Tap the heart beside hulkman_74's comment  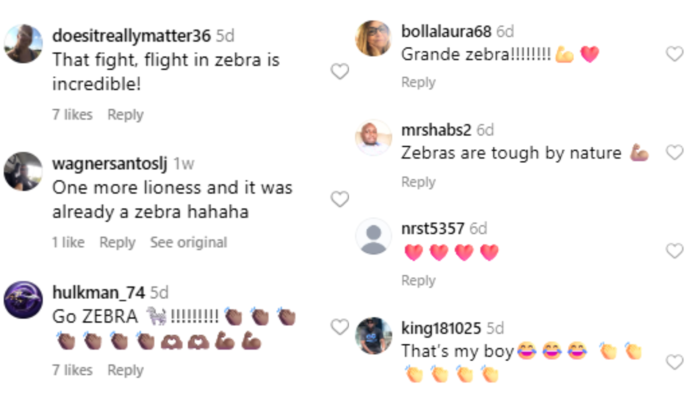point(340,327)
